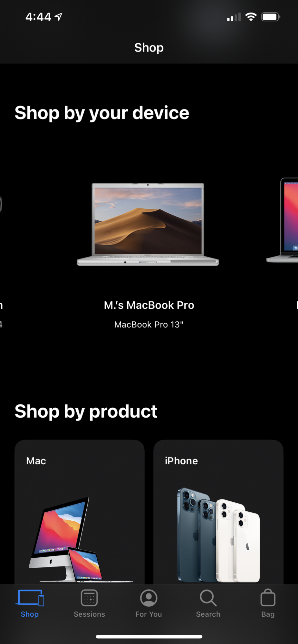Select M.'s MacBook Pro device image
The image size is (298, 644).
pyautogui.click(x=148, y=224)
